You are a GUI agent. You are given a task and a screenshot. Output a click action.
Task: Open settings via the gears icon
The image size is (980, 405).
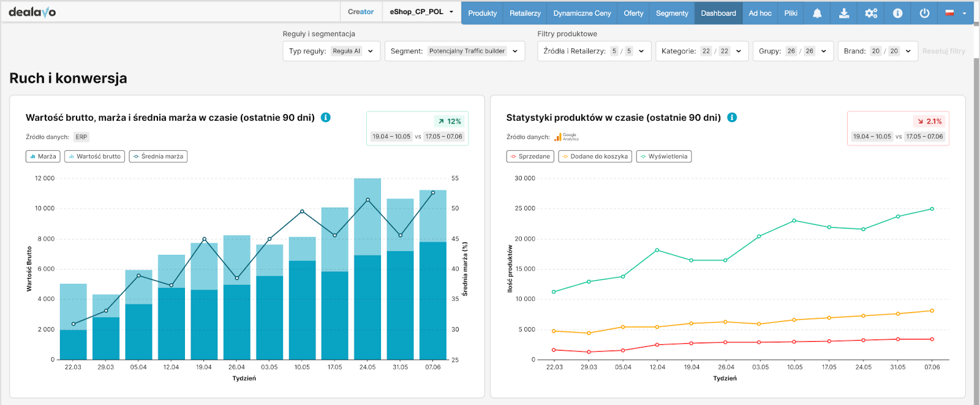871,13
